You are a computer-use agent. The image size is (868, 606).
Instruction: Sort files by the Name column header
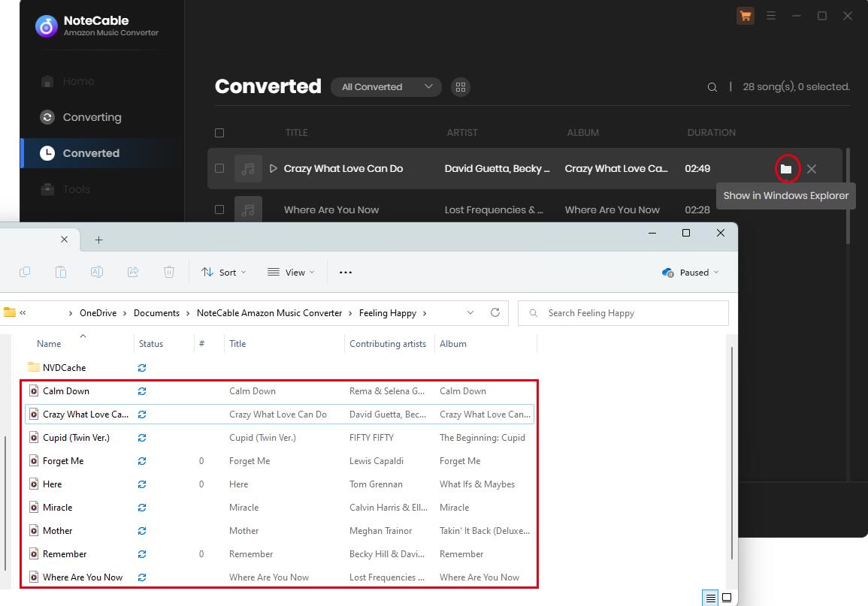(x=49, y=343)
